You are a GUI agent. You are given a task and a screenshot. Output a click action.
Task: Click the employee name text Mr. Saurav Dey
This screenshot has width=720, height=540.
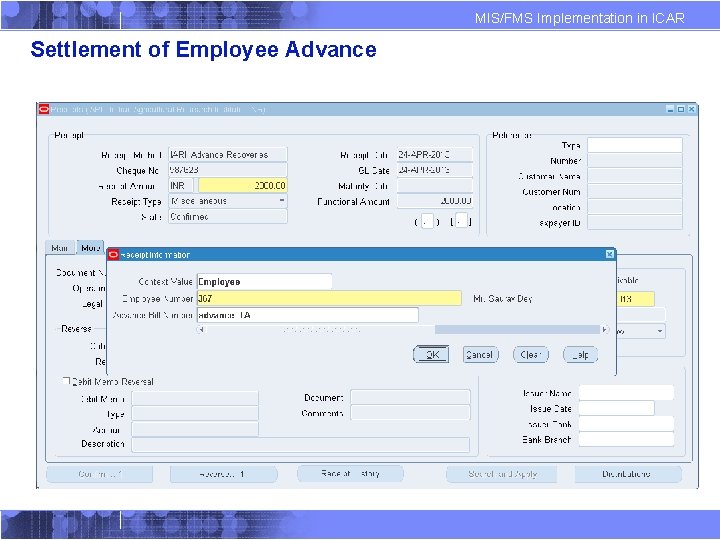click(503, 298)
